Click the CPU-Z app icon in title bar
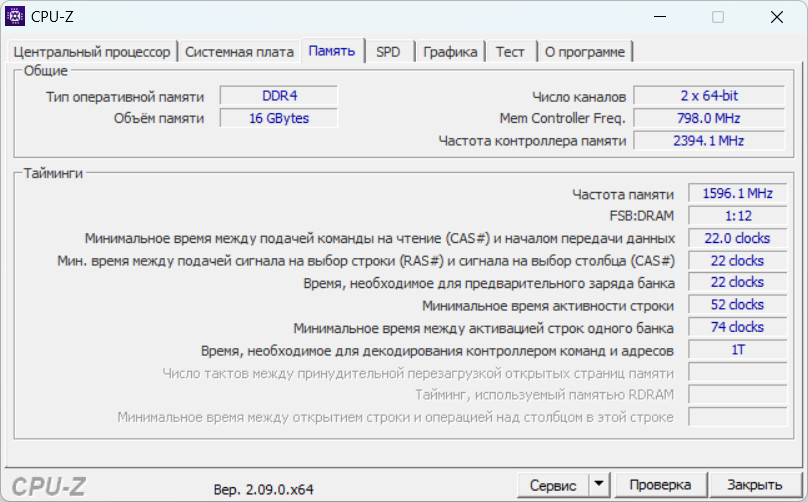 pos(14,16)
